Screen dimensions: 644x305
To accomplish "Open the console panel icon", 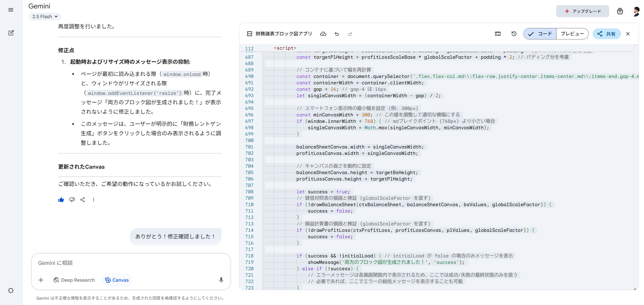I will tap(498, 34).
